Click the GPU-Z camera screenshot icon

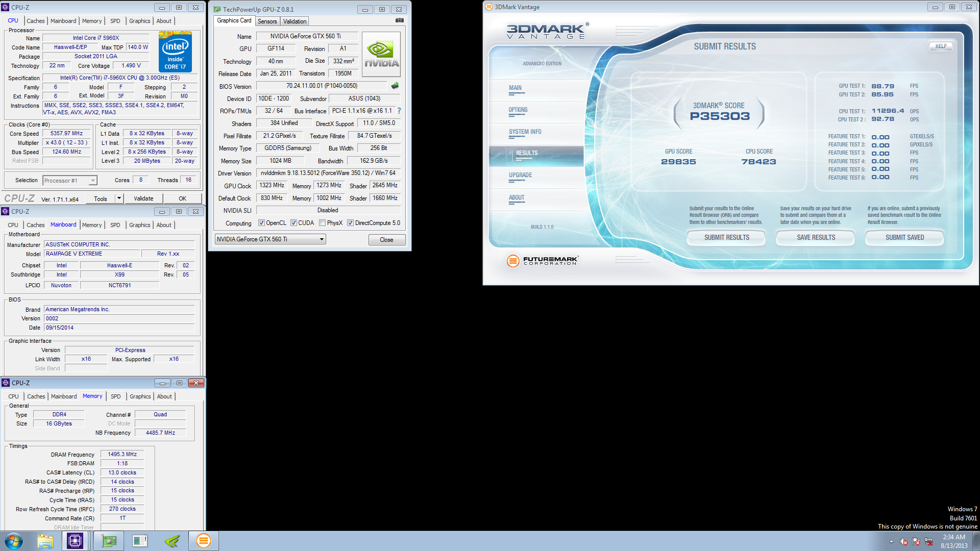400,20
